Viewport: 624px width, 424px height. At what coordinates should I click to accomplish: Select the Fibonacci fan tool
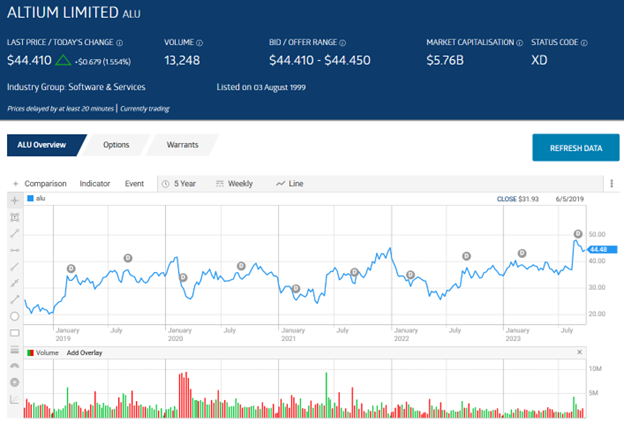15,399
